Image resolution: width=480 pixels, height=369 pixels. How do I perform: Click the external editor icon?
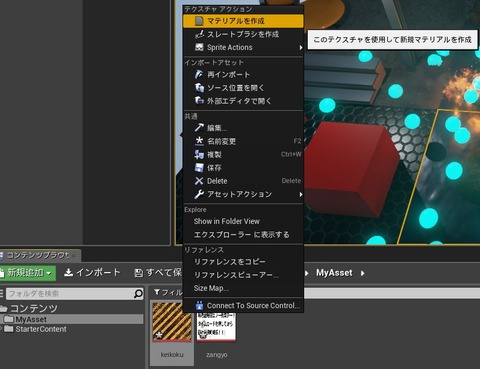199,101
